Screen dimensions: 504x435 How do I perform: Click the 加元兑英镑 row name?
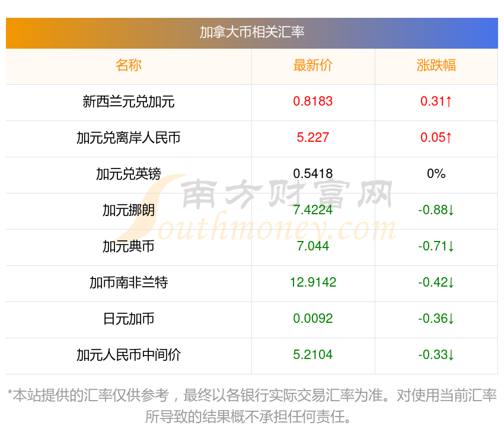point(129,174)
